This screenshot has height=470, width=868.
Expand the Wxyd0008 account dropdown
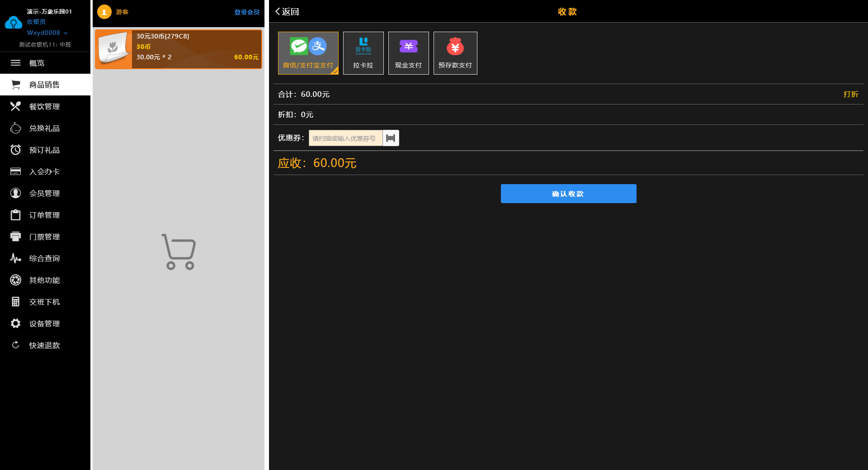47,33
